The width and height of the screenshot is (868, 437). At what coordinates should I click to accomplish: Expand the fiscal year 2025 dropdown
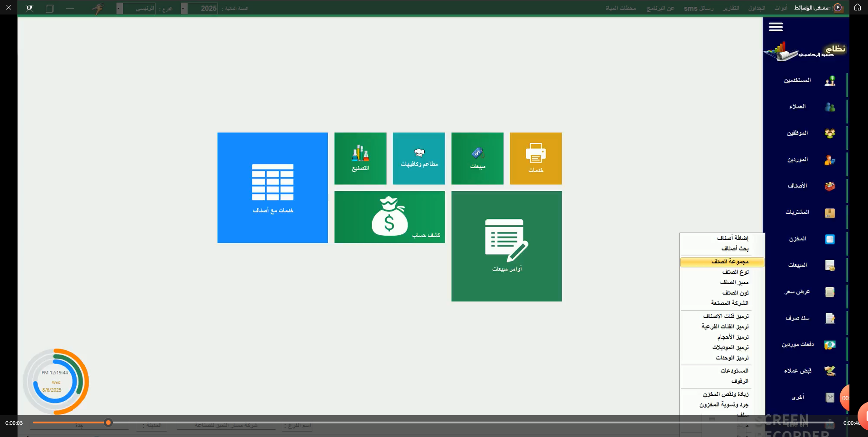click(184, 9)
